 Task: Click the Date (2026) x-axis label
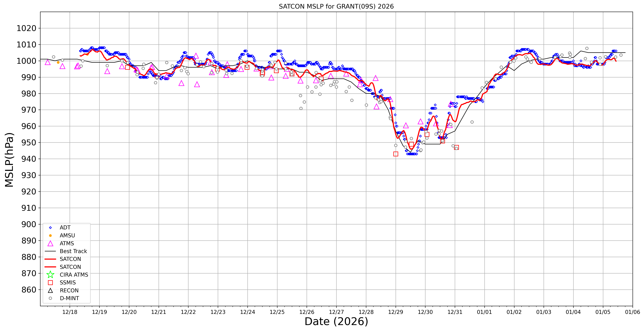336,322
